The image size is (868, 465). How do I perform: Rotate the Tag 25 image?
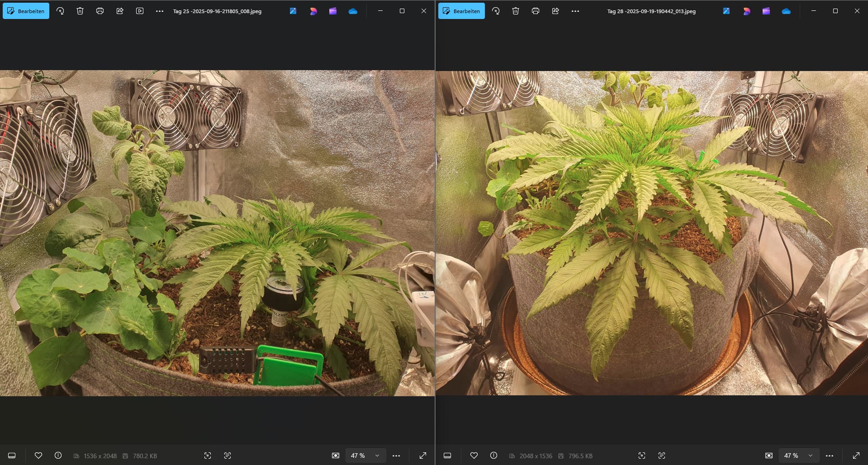(x=60, y=11)
